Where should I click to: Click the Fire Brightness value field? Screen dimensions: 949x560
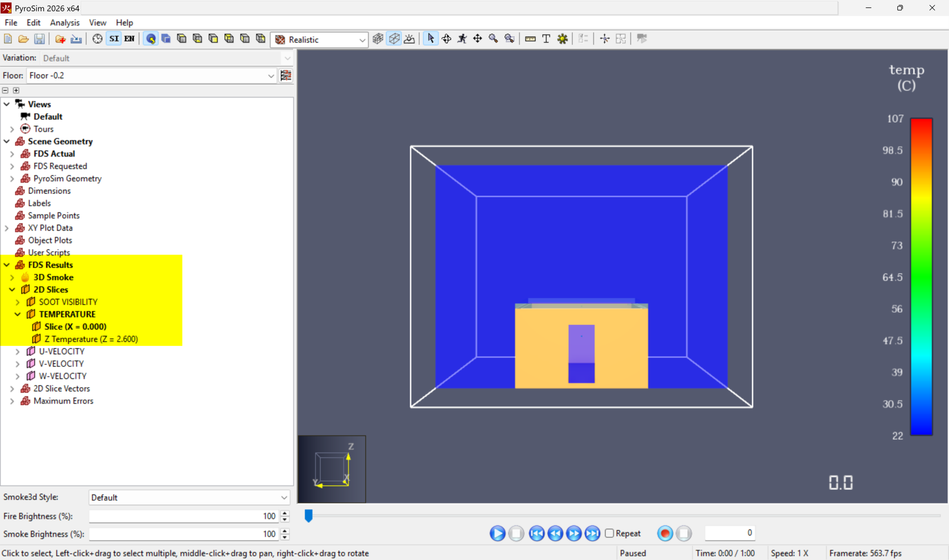coord(183,516)
